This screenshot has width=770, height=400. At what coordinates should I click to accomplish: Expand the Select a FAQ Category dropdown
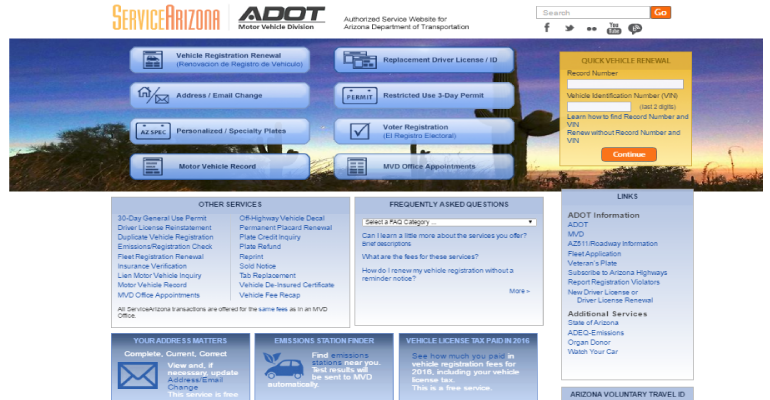[x=449, y=221]
